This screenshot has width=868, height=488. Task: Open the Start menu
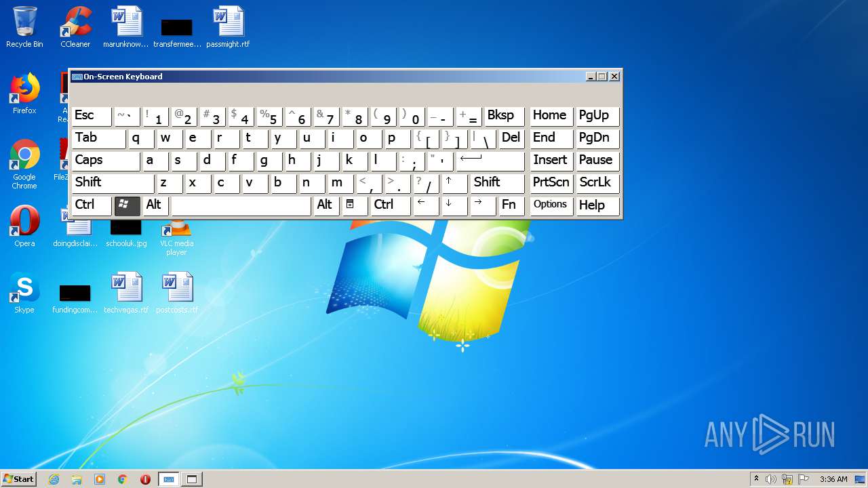coord(18,479)
